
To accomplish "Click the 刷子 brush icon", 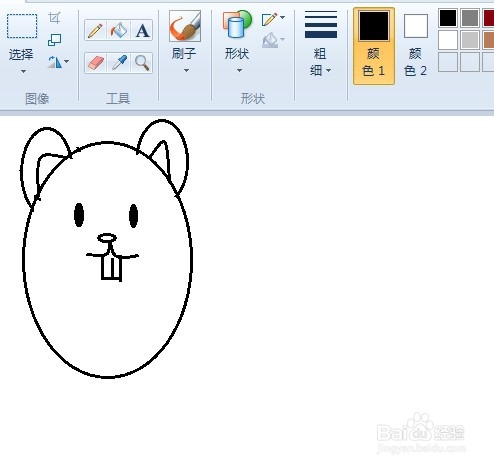I will coord(185,26).
